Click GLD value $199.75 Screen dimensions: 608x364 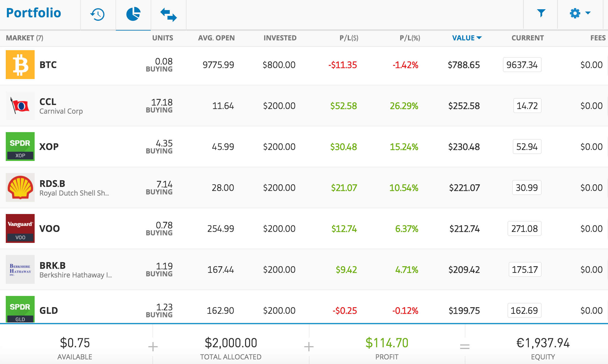[464, 311]
